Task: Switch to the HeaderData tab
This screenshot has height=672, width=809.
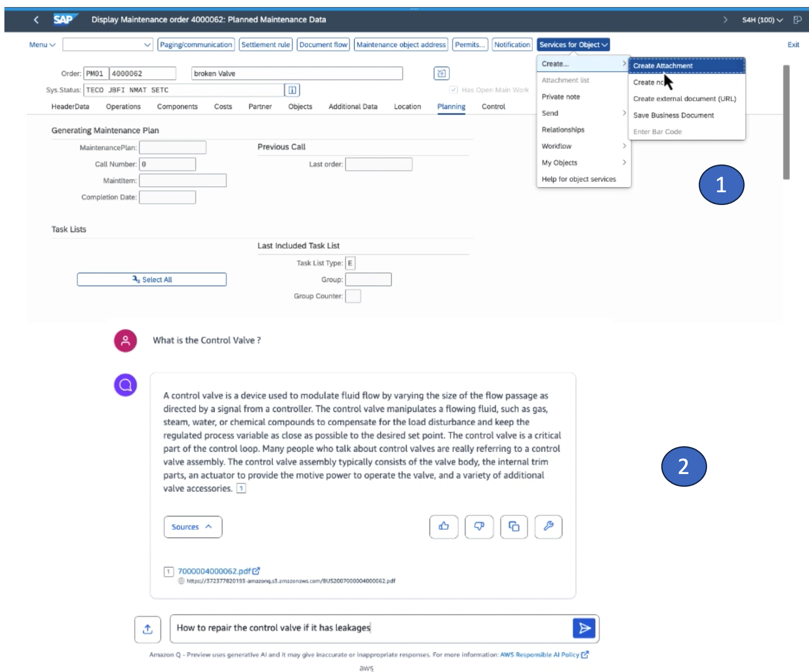Action: tap(70, 107)
